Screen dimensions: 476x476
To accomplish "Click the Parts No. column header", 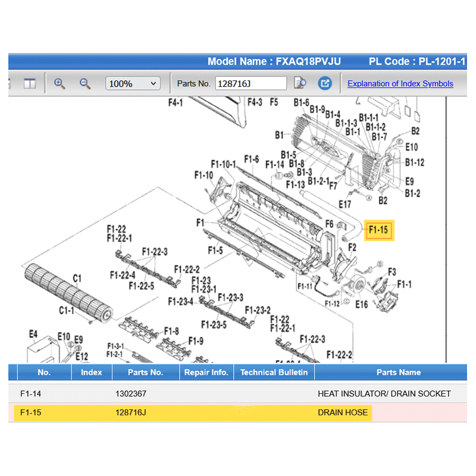I will tap(145, 372).
